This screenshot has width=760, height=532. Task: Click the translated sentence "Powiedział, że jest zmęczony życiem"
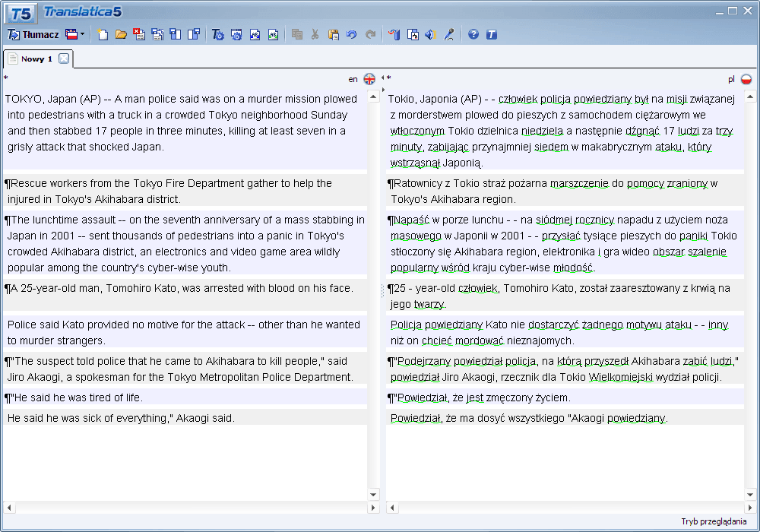[480, 397]
